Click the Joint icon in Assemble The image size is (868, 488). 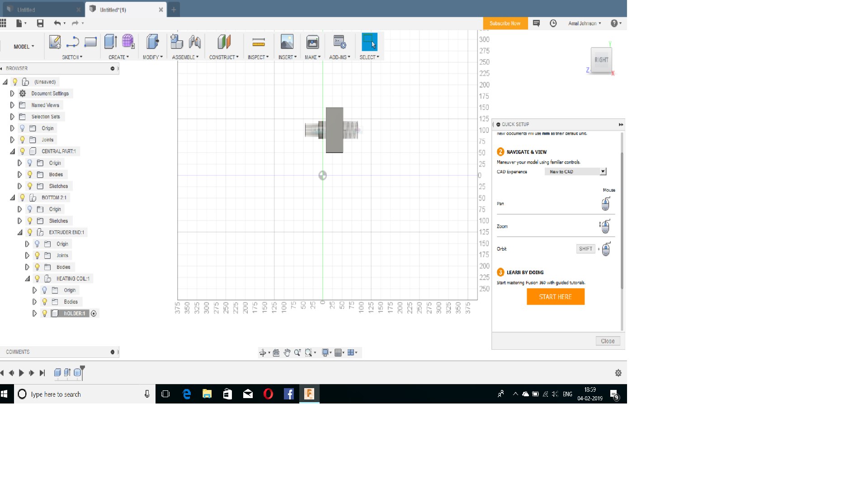195,42
